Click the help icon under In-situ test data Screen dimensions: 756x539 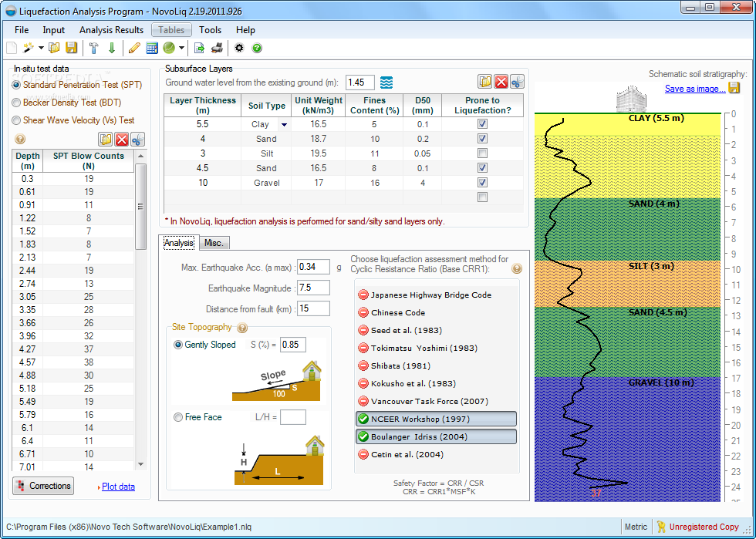(x=20, y=140)
